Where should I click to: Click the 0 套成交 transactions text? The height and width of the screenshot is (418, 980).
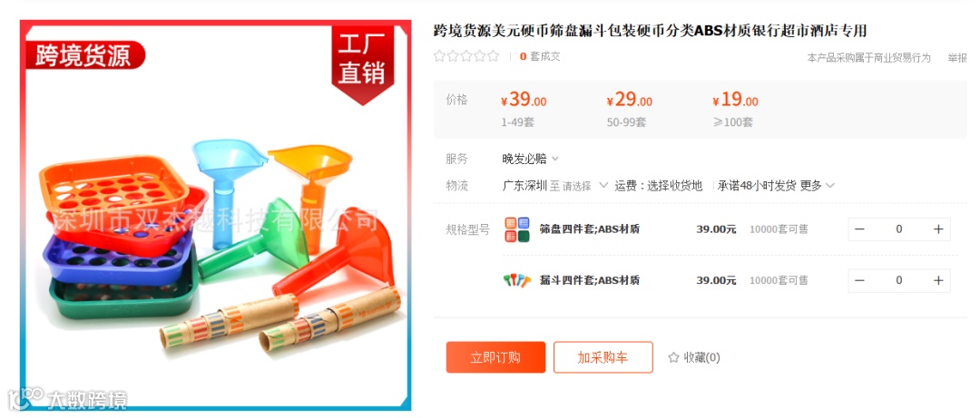pyautogui.click(x=540, y=56)
